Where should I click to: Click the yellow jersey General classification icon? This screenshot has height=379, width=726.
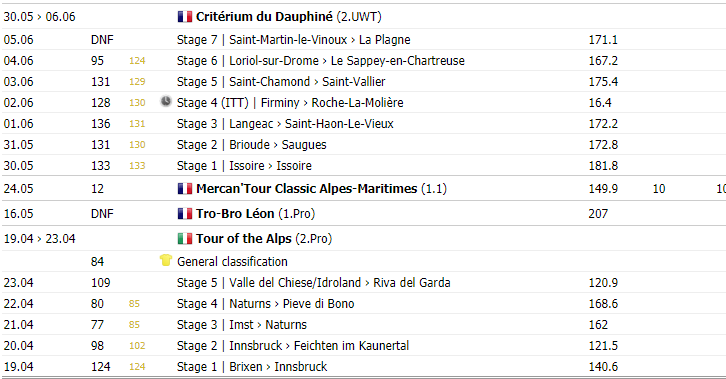coord(166,261)
